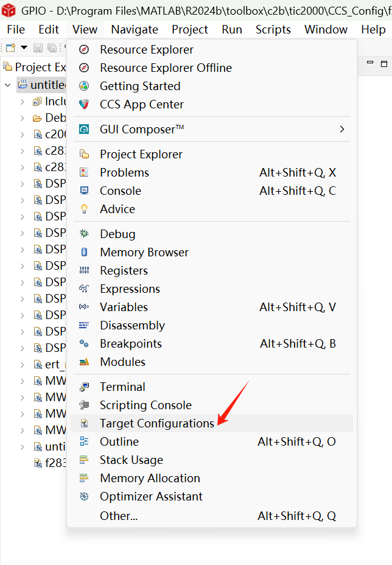Screen dimensions: 392x565
Task: Click the Memory Allocation icon
Action: click(x=84, y=478)
